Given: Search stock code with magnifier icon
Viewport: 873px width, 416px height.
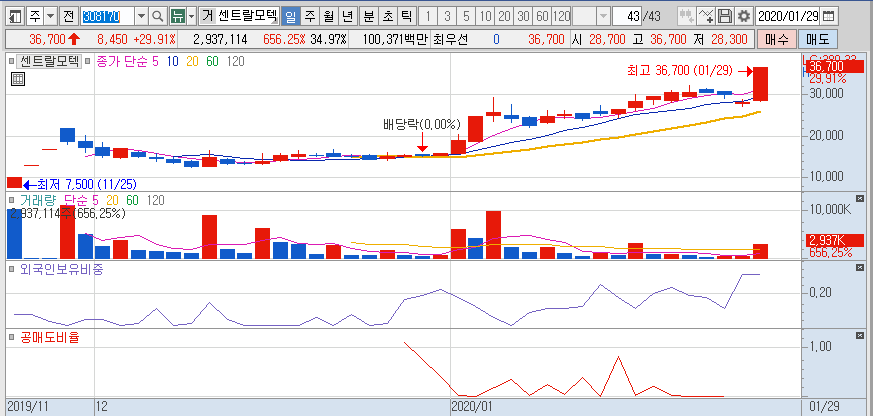Looking at the screenshot, I should 158,17.
